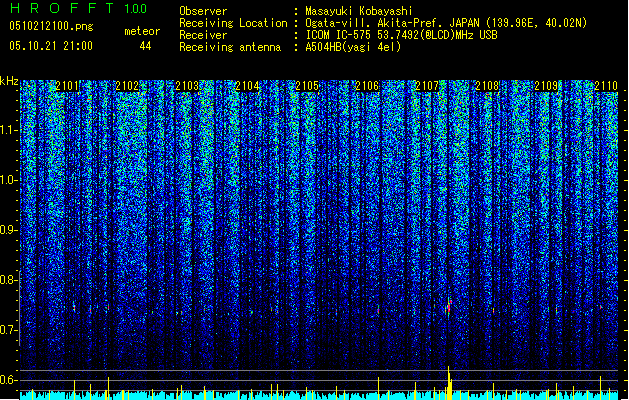The height and width of the screenshot is (400, 629).
Task: Click the 1.0 kHz axis label
Action: [9, 180]
